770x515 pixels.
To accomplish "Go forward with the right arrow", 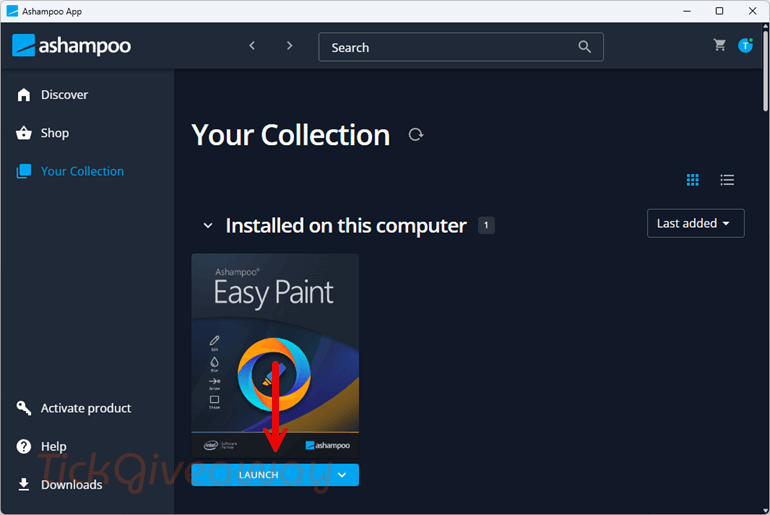I will [289, 46].
